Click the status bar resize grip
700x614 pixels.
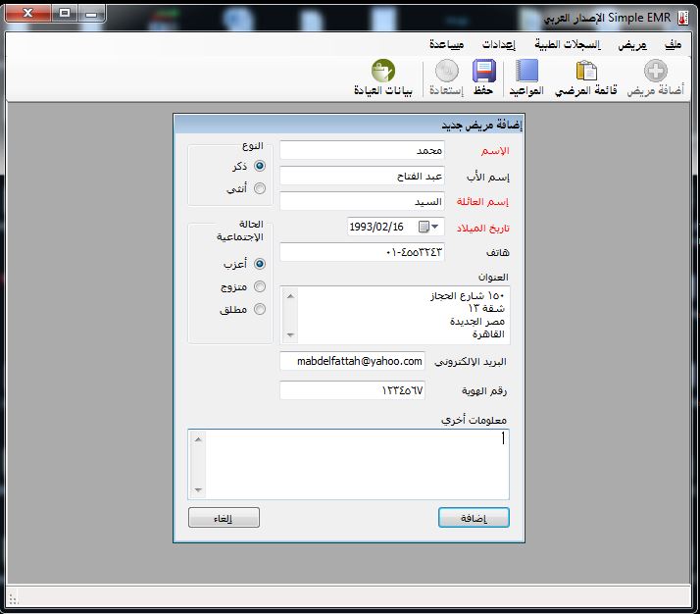(13, 599)
